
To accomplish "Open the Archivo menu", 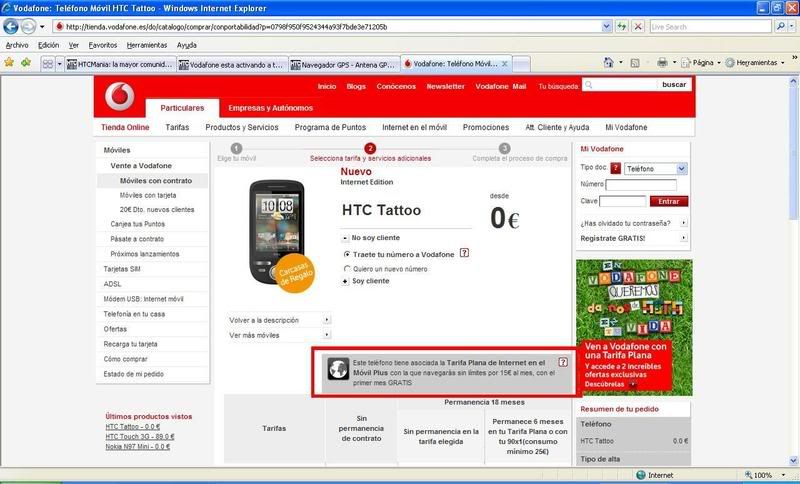I will click(x=17, y=45).
